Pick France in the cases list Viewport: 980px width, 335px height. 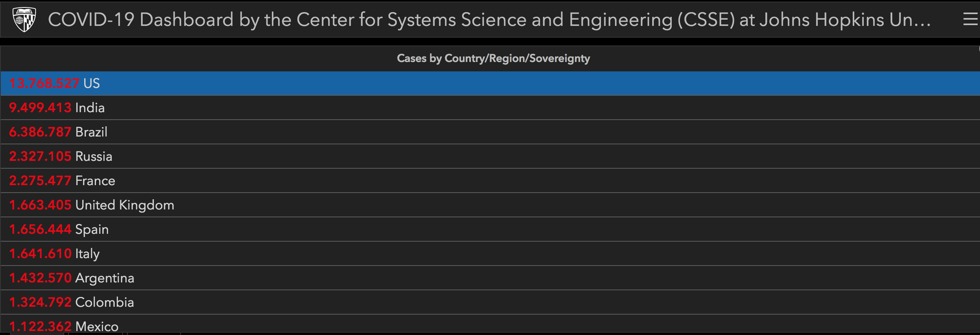coord(95,181)
